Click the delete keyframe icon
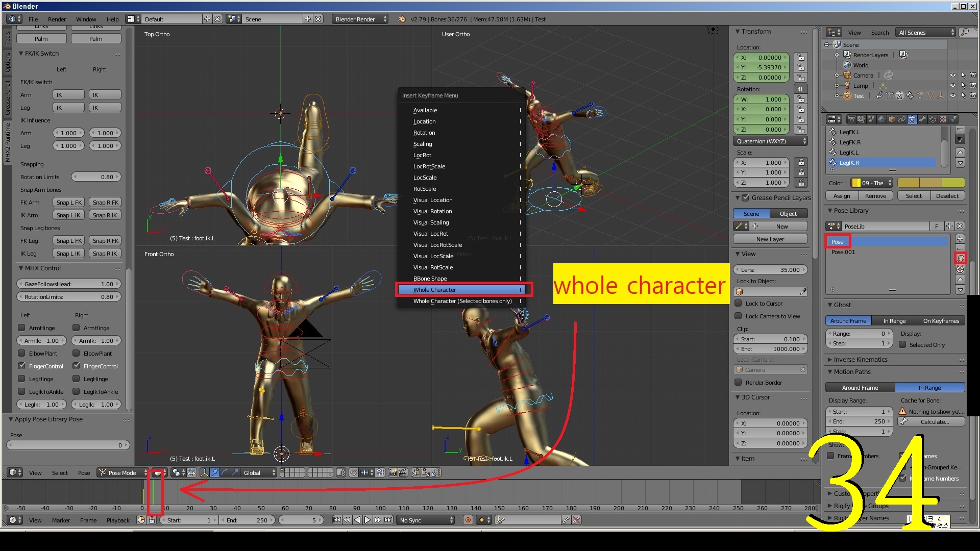This screenshot has height=551, width=980. (x=576, y=520)
